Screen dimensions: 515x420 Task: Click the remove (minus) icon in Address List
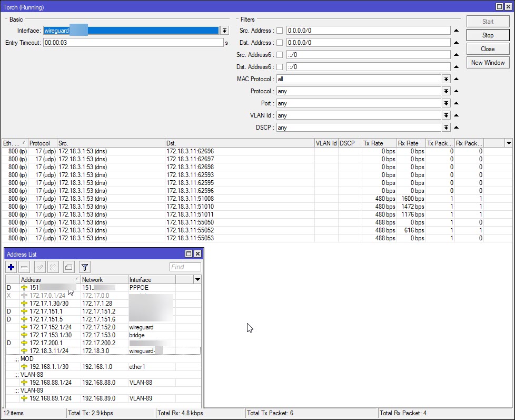click(x=24, y=267)
